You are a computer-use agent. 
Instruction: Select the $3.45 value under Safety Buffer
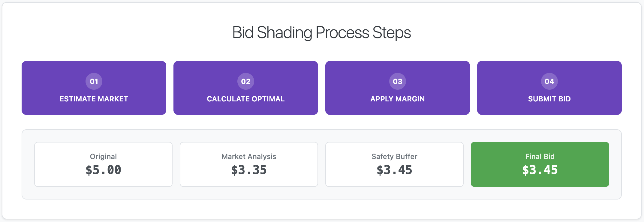point(394,170)
